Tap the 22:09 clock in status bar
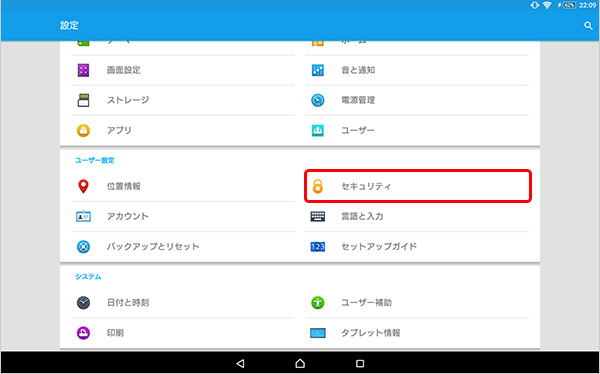 [587, 5]
